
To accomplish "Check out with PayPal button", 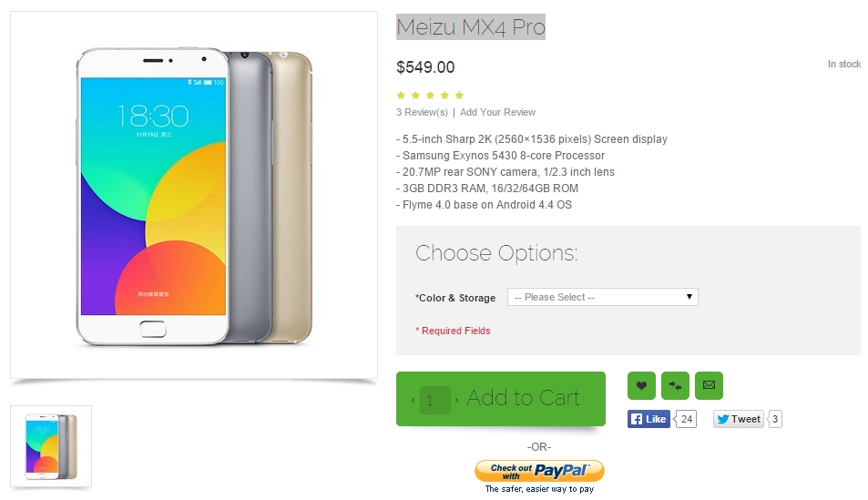I will [x=539, y=471].
